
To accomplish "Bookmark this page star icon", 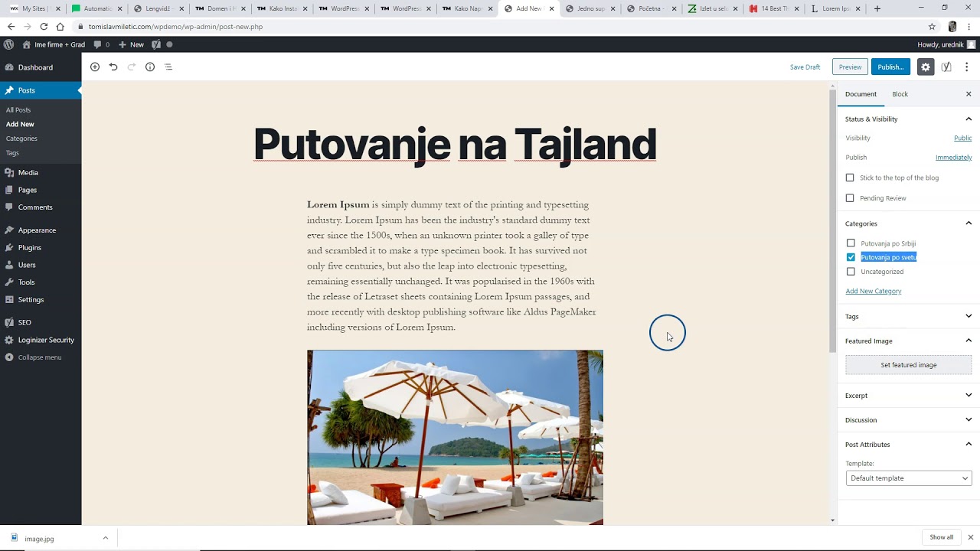I will (932, 26).
